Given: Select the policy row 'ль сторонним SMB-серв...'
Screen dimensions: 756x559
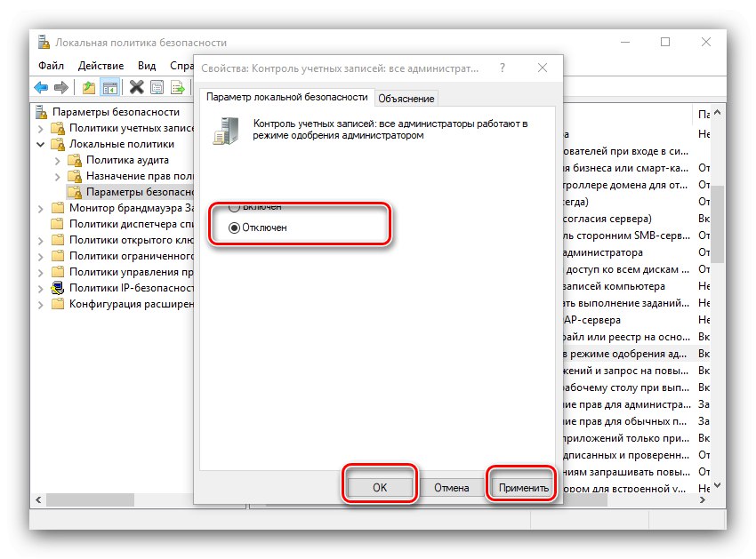Looking at the screenshot, I should click(x=637, y=236).
